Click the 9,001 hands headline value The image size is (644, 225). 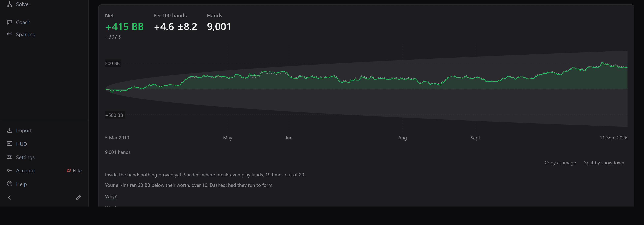tap(219, 27)
